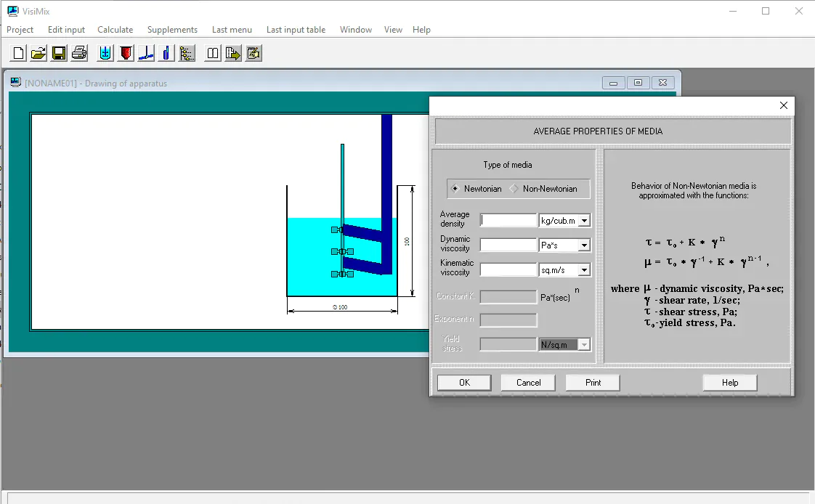Click the Cancel button in media dialog

point(528,383)
